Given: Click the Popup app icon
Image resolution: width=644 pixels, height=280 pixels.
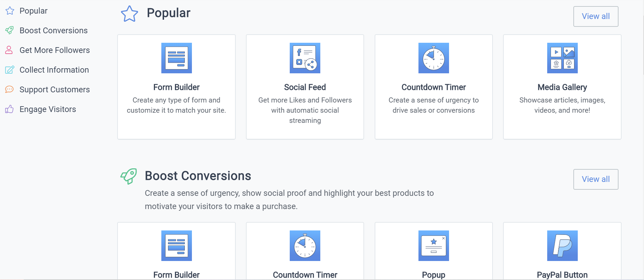Looking at the screenshot, I should click(x=433, y=246).
